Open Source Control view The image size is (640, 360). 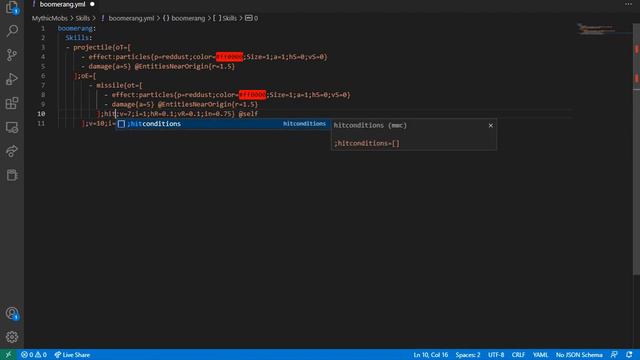(x=12, y=55)
